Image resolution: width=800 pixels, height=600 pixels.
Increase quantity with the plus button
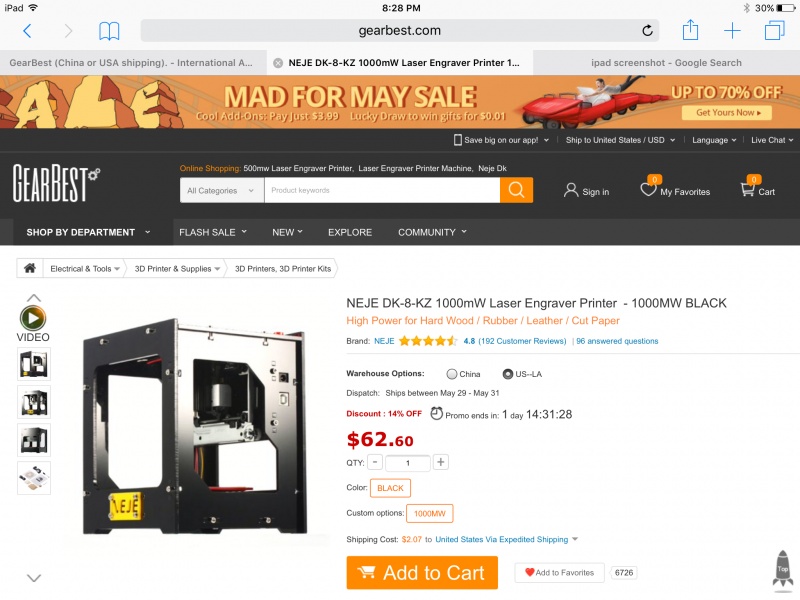pyautogui.click(x=441, y=462)
